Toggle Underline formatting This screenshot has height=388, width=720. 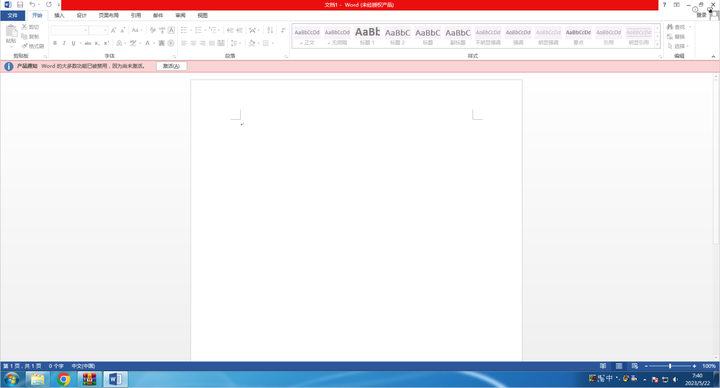[x=73, y=43]
